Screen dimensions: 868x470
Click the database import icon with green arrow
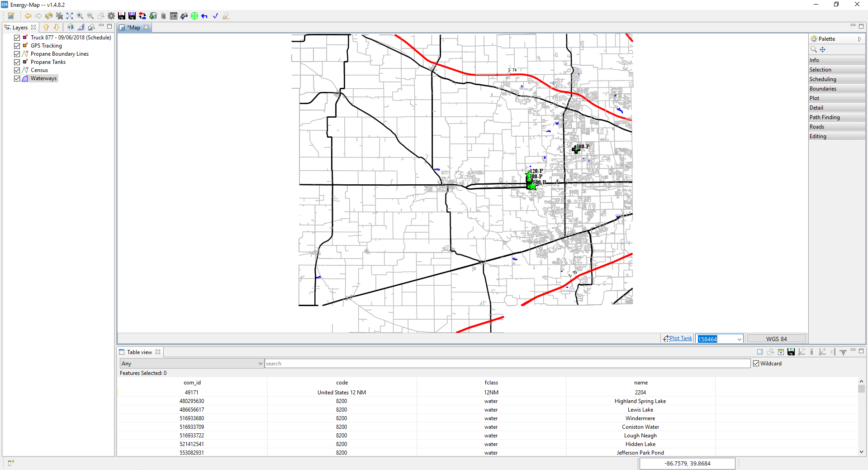tap(153, 16)
